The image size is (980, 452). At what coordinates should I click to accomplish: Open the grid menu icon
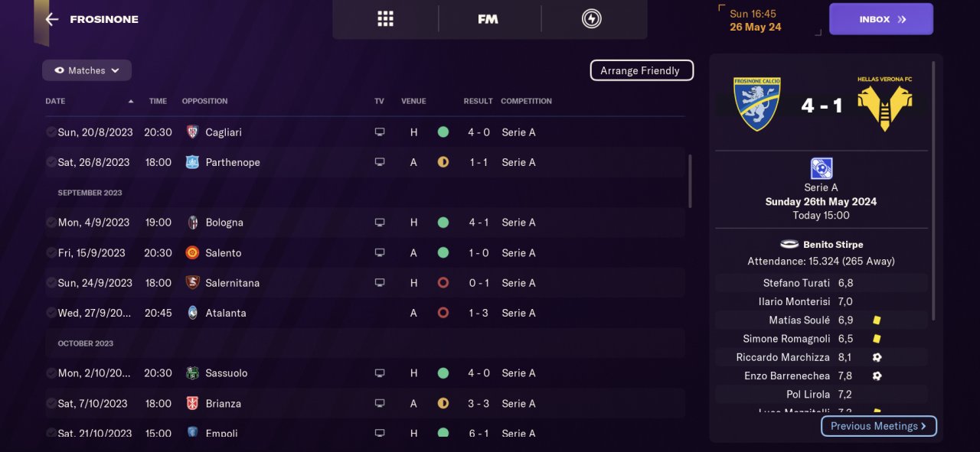tap(385, 19)
